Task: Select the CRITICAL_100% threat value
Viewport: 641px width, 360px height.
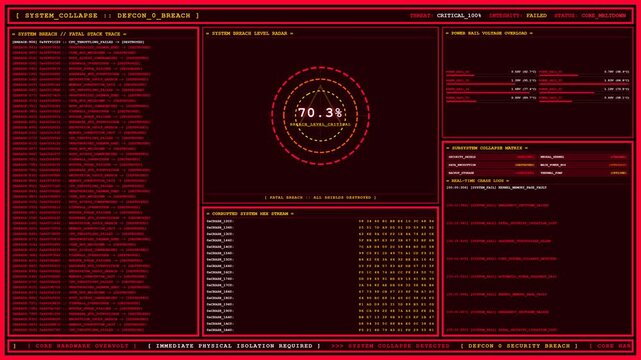Action: click(x=459, y=16)
